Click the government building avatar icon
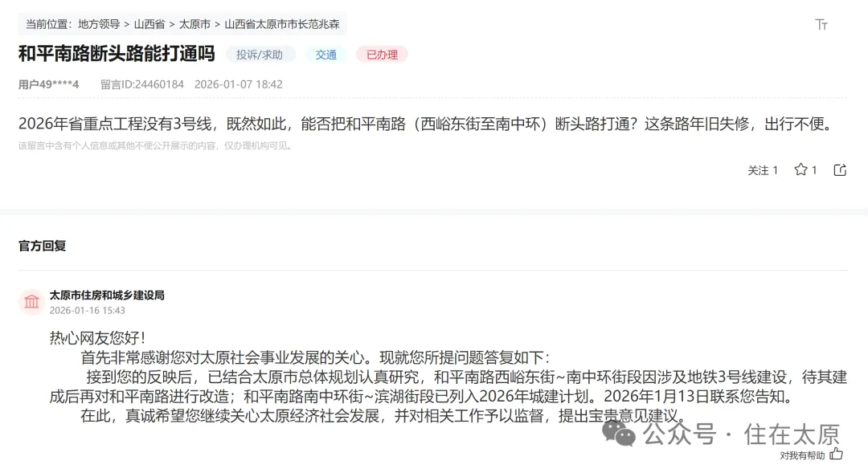868x469 pixels. 31,302
